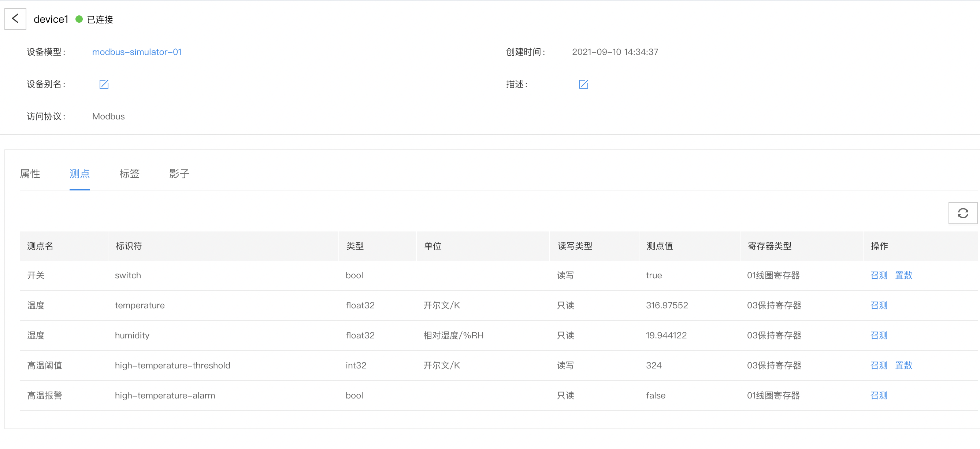The image size is (980, 449).
Task: Click 召测 for the switch row
Action: coord(879,275)
